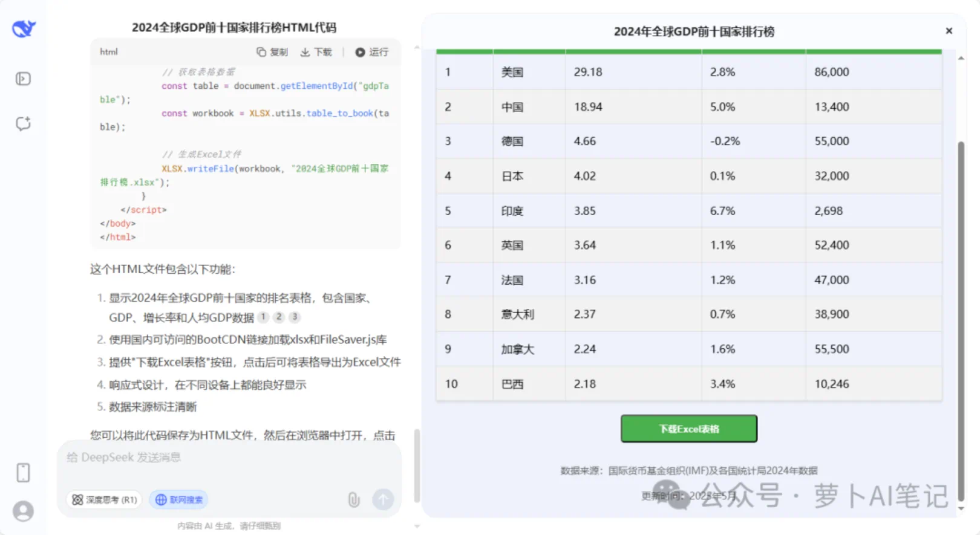
Task: Click the DeepSeek whale logo
Action: pyautogui.click(x=24, y=28)
